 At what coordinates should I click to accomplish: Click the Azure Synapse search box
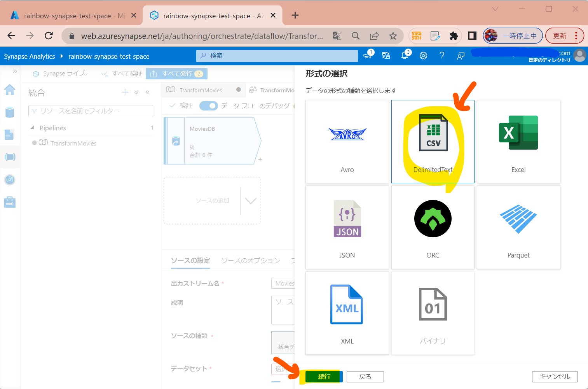tap(277, 56)
